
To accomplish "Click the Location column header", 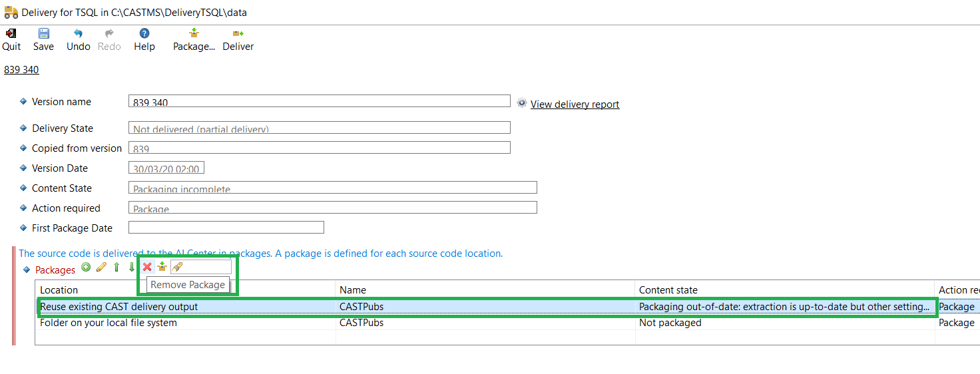I will coord(59,290).
